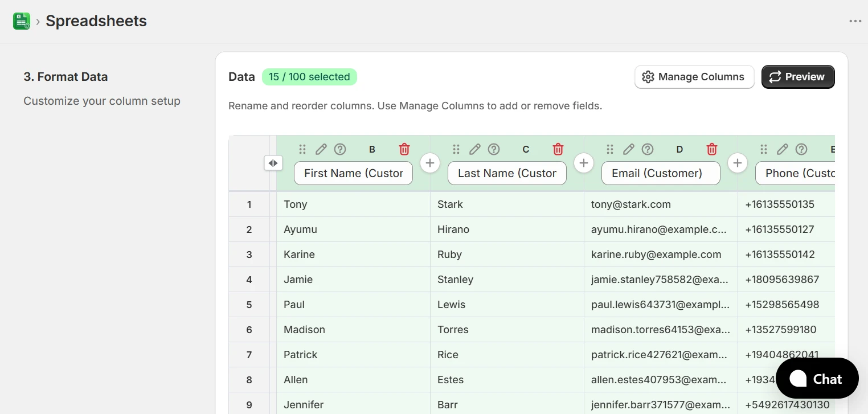Select the cell containing Tony
Viewport: 868px width, 414px height.
(353, 204)
